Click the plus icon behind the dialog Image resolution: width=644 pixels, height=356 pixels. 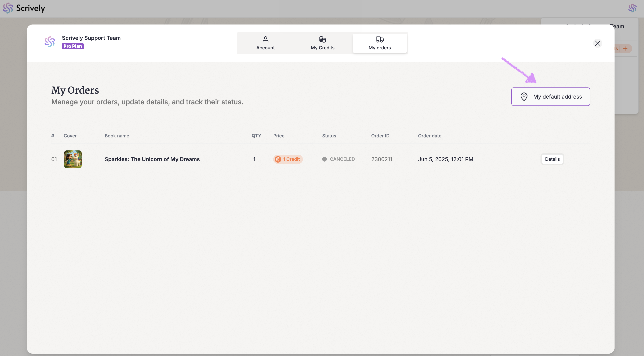coord(625,49)
